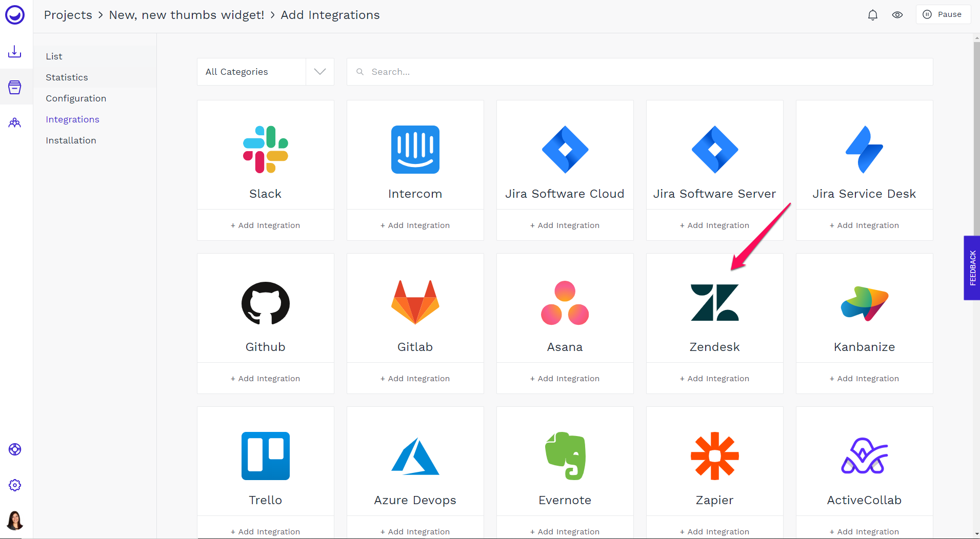Add Integration for Jira Software Cloud

tap(565, 225)
